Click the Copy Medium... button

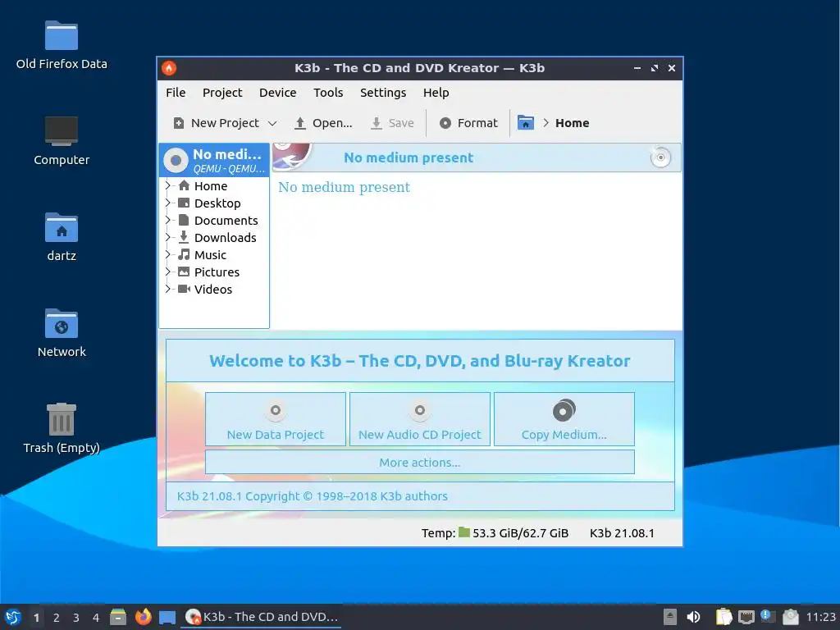(x=564, y=419)
